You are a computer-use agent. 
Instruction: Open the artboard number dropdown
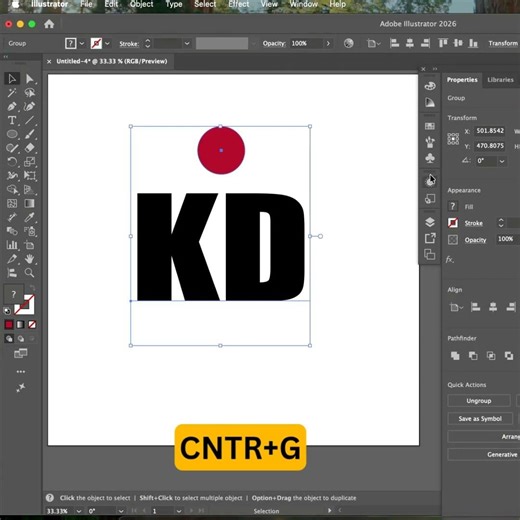[179, 511]
